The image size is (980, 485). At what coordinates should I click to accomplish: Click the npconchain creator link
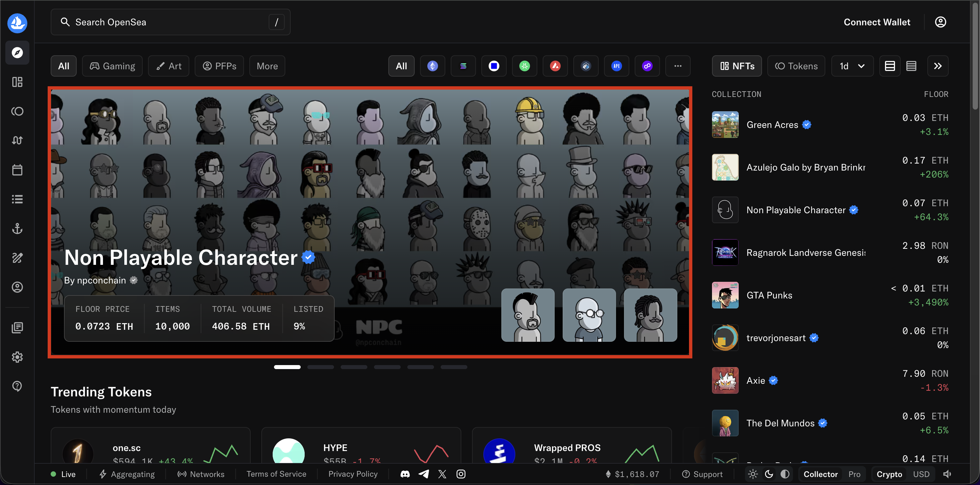[101, 280]
